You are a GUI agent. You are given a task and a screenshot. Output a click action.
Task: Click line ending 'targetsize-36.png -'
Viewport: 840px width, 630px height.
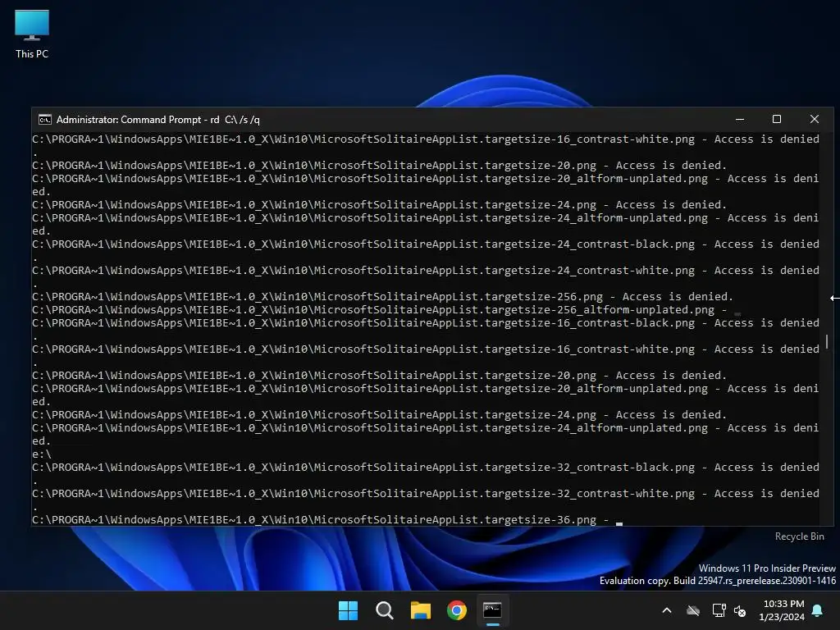coord(321,519)
